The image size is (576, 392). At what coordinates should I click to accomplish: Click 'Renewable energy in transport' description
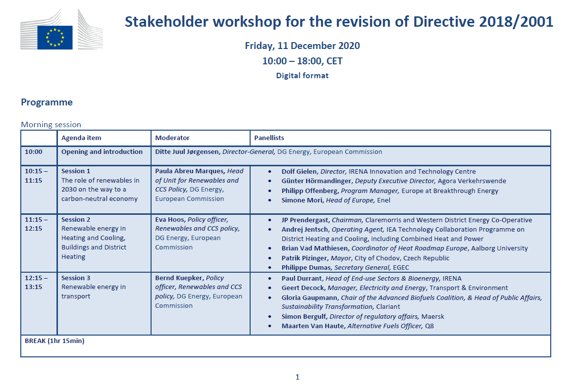click(x=93, y=292)
